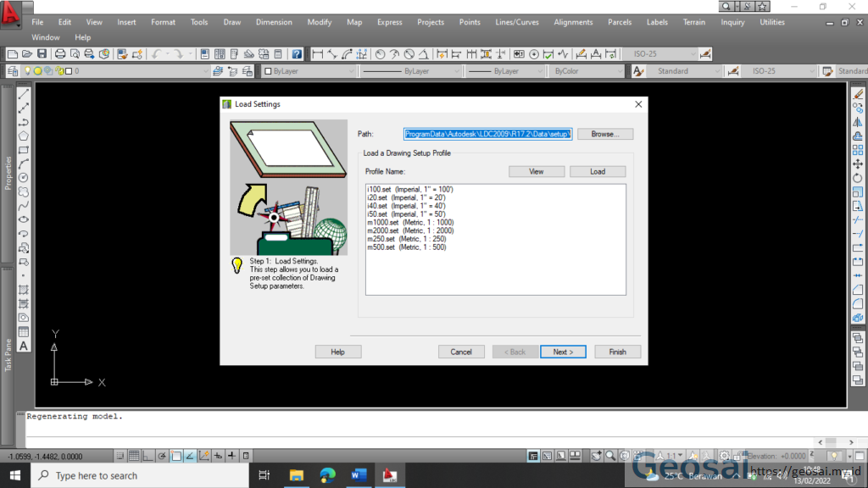Open the annotation scale 1:1 dropdown

point(679,456)
